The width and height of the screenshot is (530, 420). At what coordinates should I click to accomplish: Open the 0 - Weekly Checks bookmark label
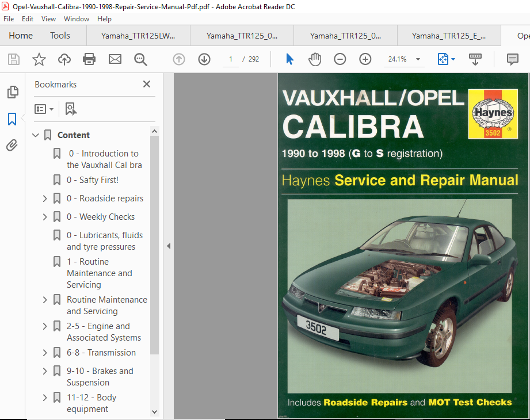[100, 217]
